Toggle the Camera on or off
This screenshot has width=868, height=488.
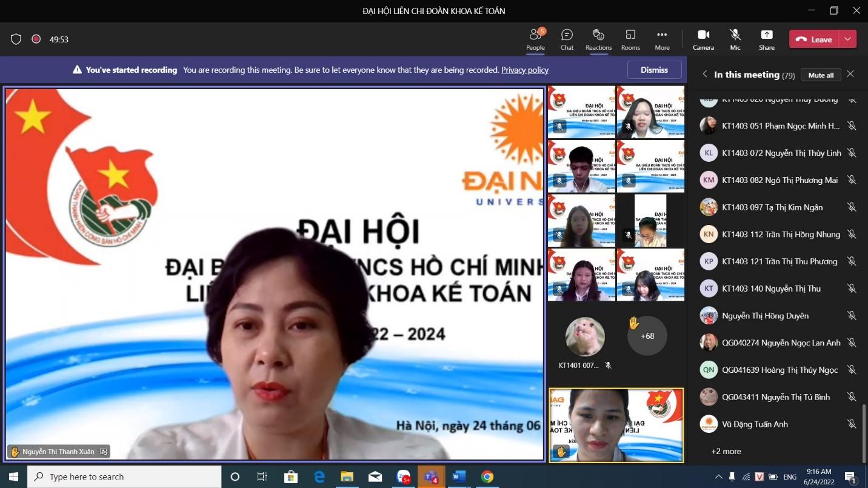703,39
